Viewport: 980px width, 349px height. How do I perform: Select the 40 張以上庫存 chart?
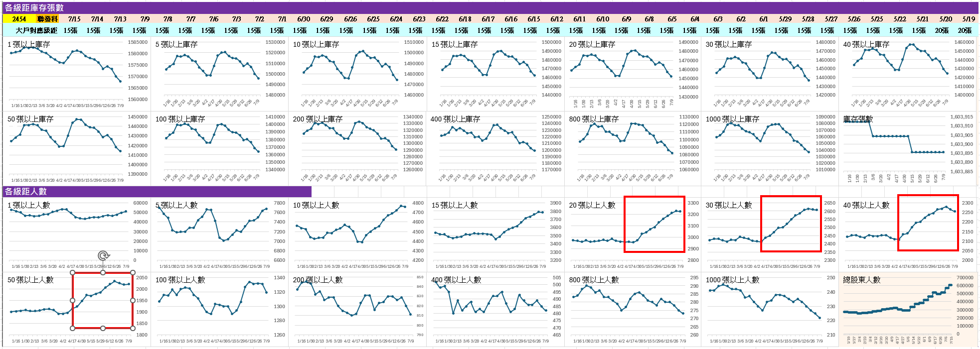point(908,73)
